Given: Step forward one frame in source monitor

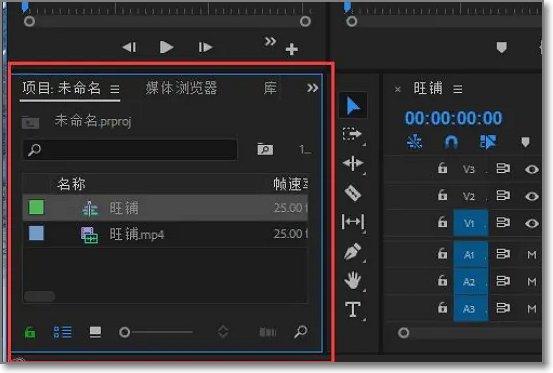Looking at the screenshot, I should click(205, 47).
